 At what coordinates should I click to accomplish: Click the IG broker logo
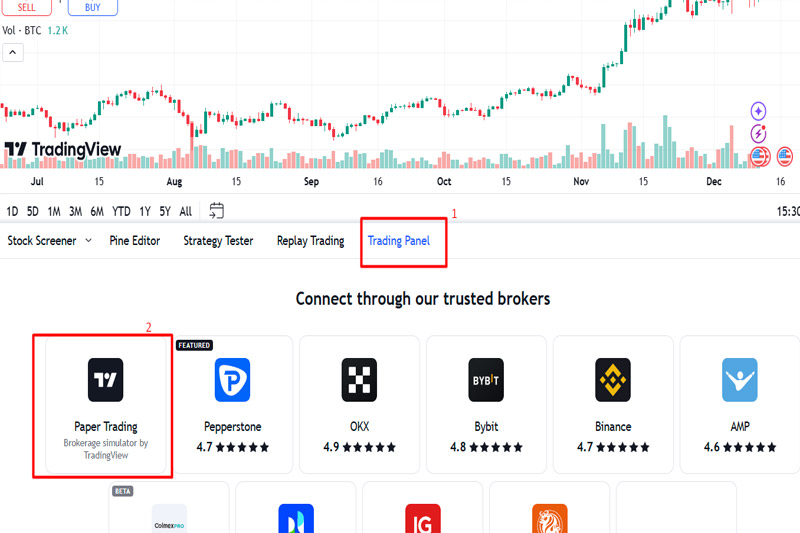click(423, 519)
